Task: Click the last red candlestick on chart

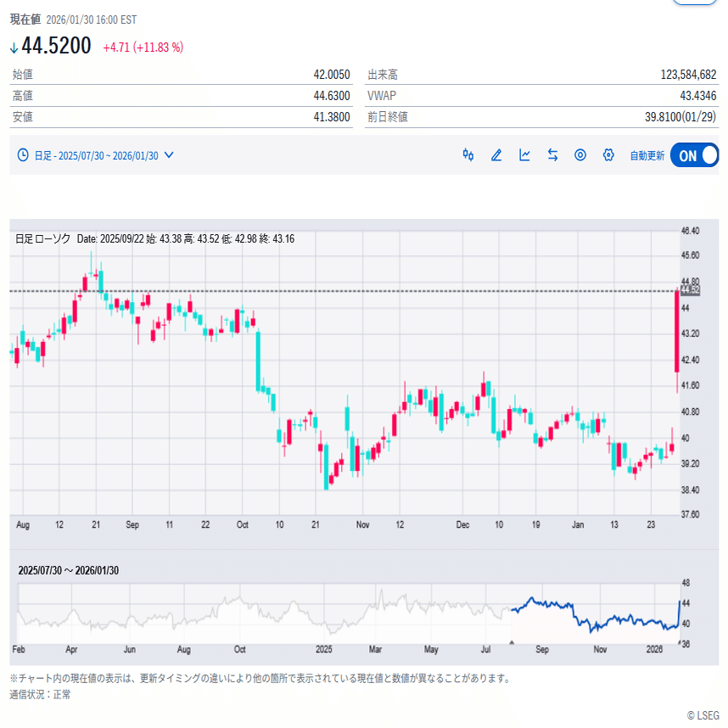Action: pos(676,332)
